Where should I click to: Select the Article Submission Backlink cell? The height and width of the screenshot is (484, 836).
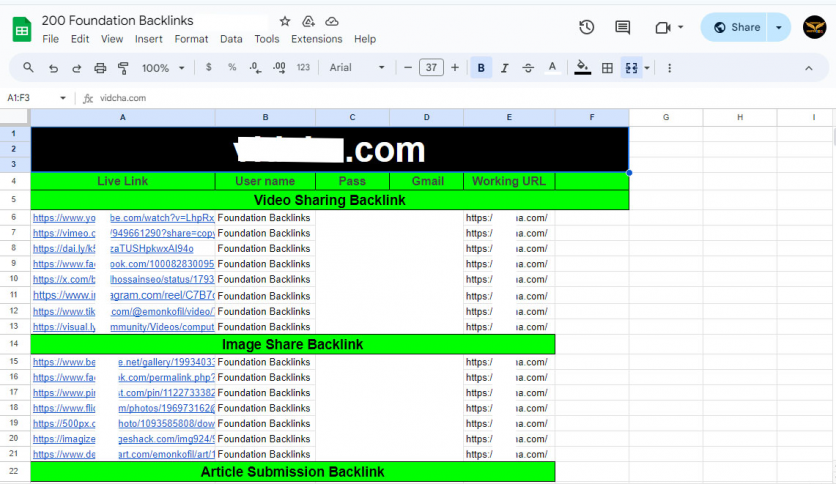[x=293, y=472]
